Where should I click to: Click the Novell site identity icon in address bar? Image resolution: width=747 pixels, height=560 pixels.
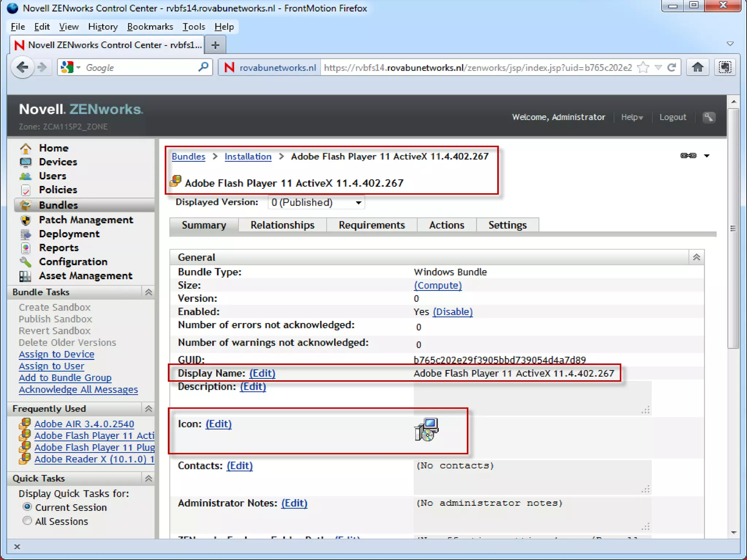click(229, 67)
